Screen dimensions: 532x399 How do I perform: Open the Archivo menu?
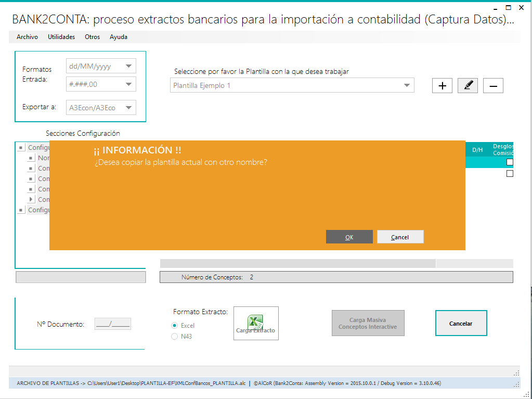[27, 37]
